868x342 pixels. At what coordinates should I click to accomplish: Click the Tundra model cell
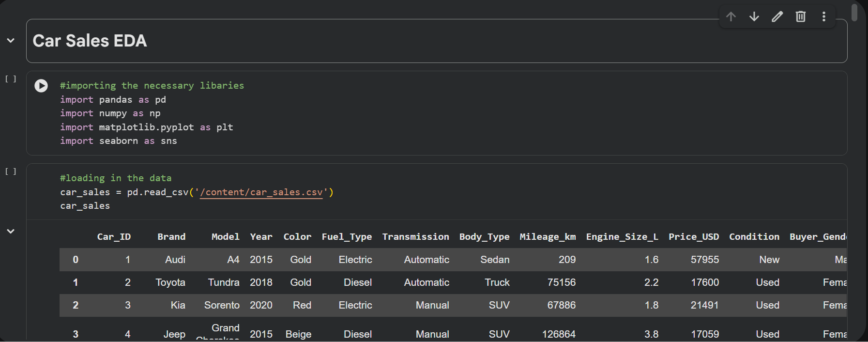tap(224, 282)
